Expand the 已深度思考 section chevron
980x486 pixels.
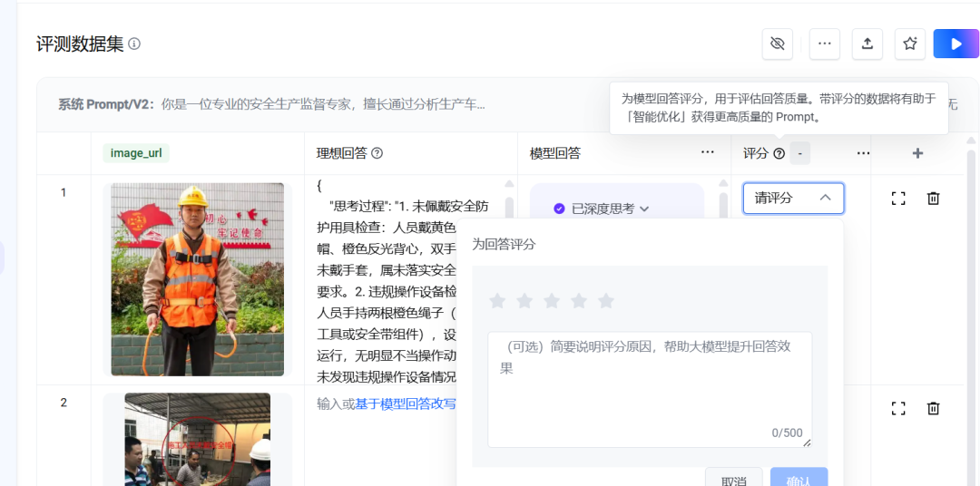tap(644, 209)
